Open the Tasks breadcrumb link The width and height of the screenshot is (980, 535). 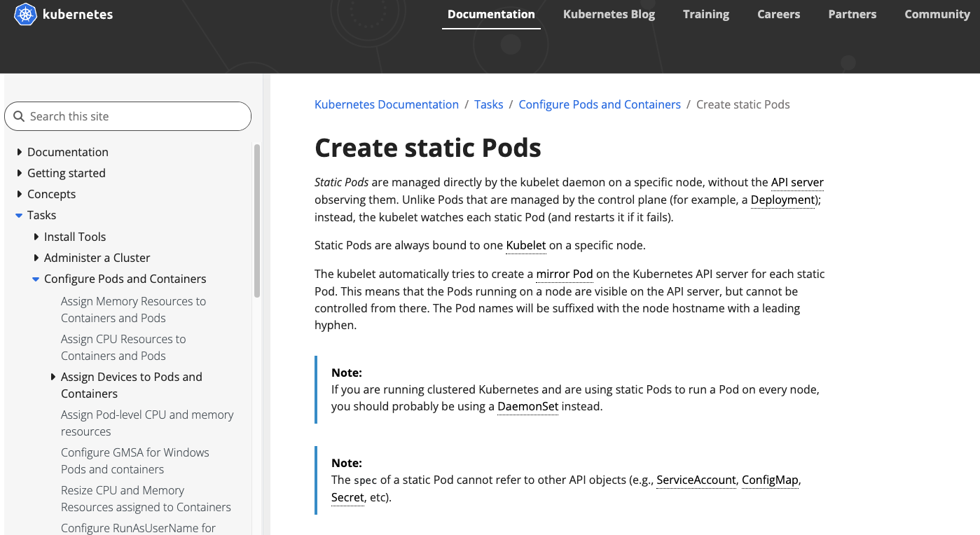(x=488, y=104)
